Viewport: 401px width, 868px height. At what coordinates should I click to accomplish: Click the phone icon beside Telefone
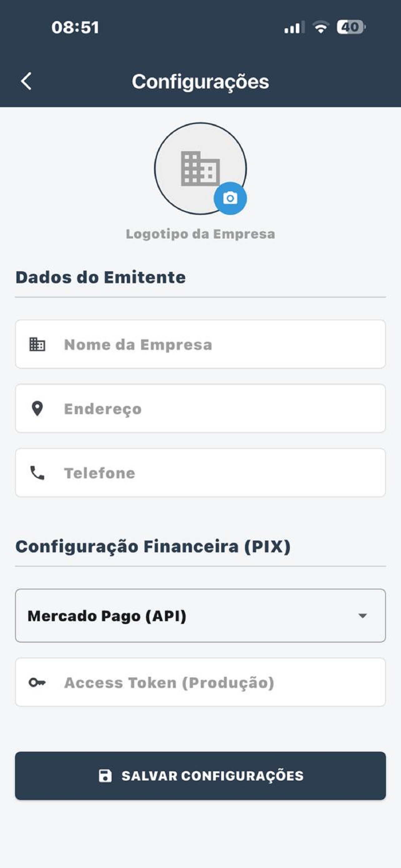point(37,473)
